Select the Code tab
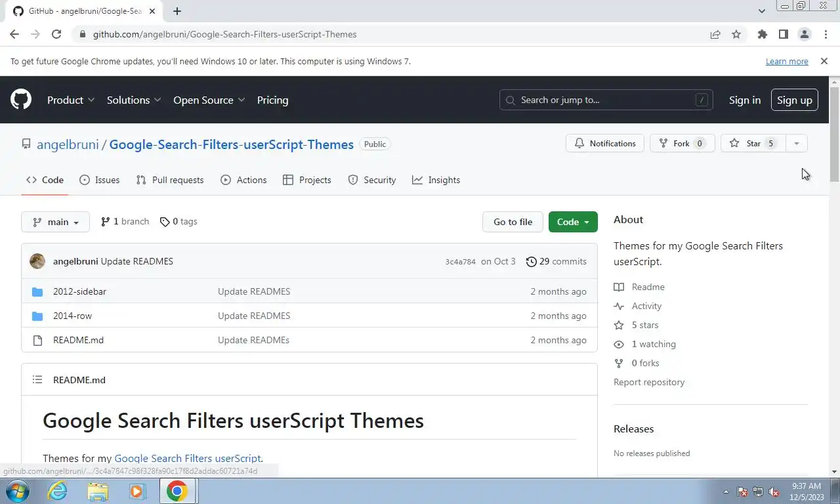 45,180
